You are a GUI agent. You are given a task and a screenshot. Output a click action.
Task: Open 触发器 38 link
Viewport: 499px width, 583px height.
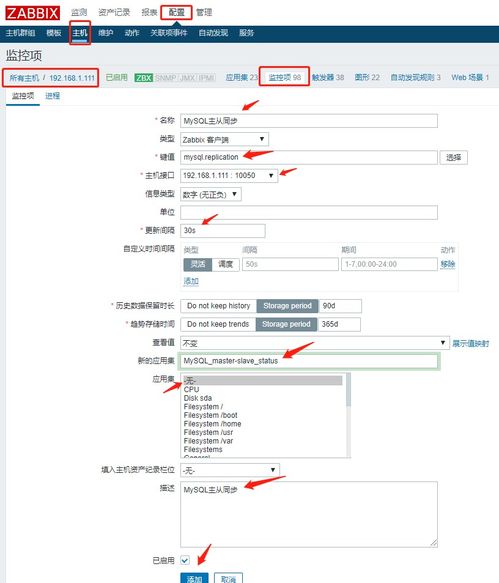328,77
